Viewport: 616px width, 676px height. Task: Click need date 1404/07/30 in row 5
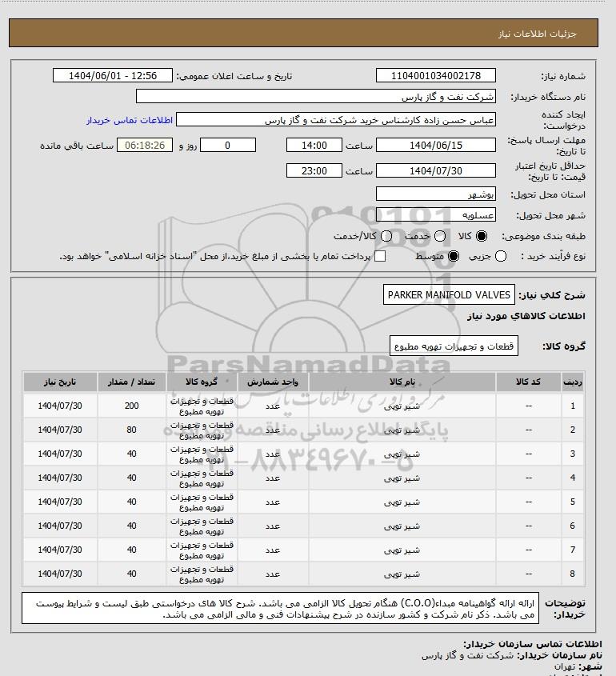point(60,502)
